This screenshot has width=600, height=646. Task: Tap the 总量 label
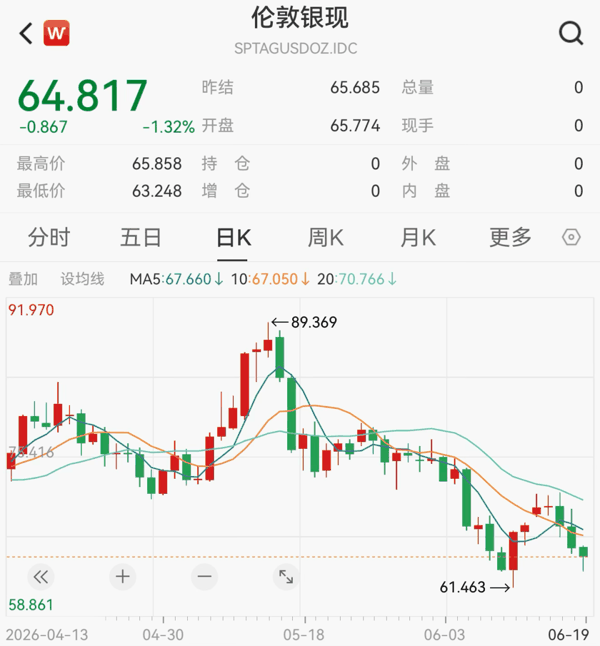click(418, 88)
